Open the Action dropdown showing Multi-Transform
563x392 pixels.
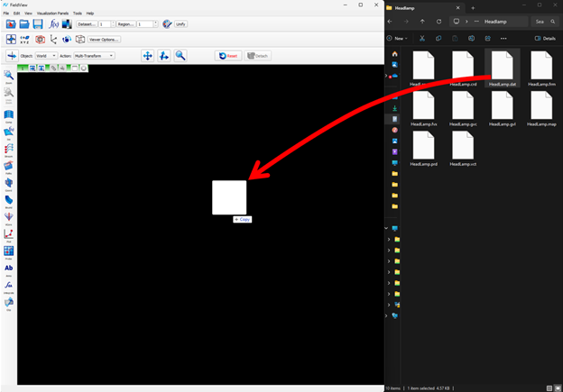coord(93,56)
